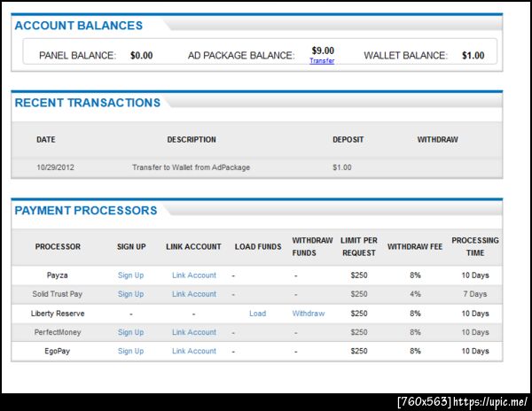Image resolution: width=532 pixels, height=411 pixels.
Task: Click the $250 limit in PerfectMoney row
Action: tap(359, 332)
